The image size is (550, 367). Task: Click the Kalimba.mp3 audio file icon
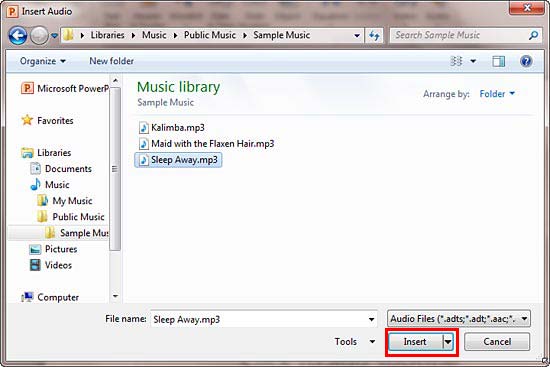pyautogui.click(x=143, y=128)
